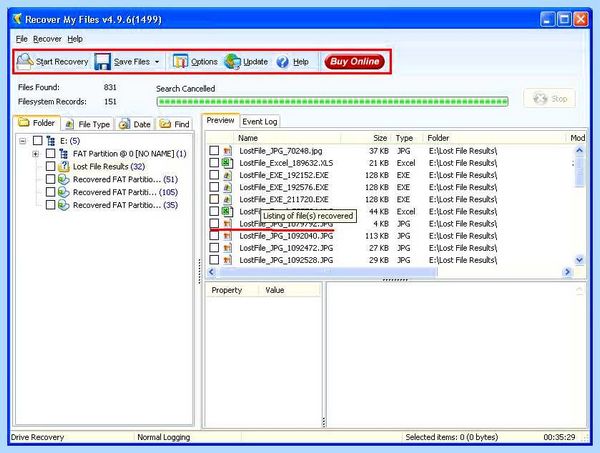
Task: Click the horizontal scroll left arrow
Action: coord(211,272)
